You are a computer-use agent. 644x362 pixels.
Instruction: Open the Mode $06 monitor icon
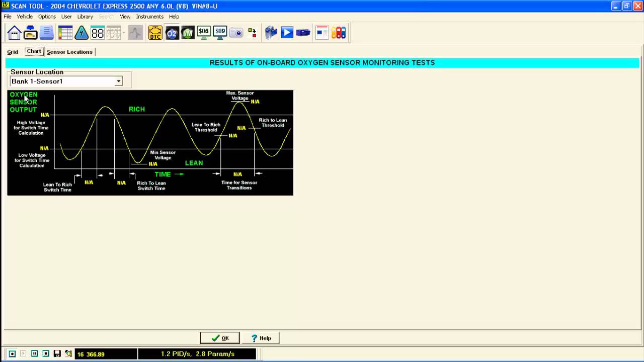pyautogui.click(x=204, y=33)
